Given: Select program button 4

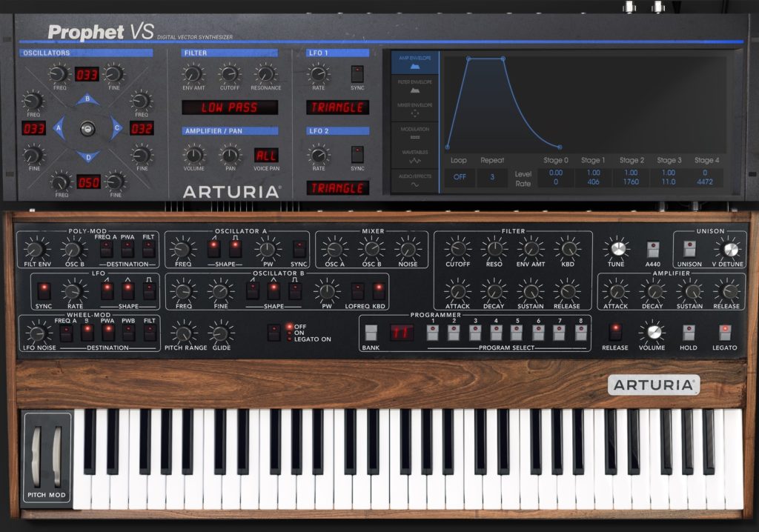Looking at the screenshot, I should coord(496,333).
